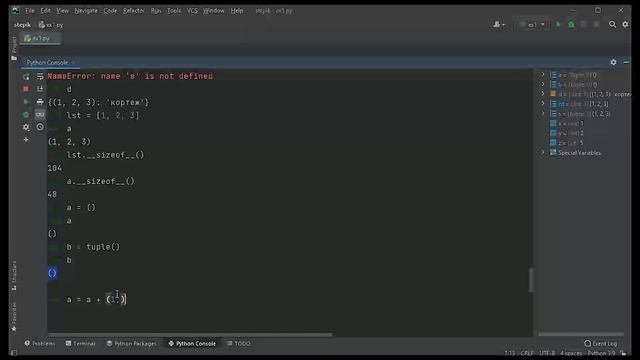This screenshot has height=360, width=640.
Task: Open the Python Console panel options gear
Action: [613, 62]
